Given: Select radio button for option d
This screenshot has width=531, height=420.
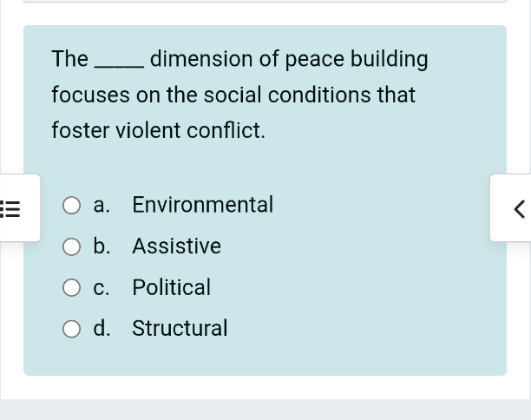Looking at the screenshot, I should tap(71, 329).
